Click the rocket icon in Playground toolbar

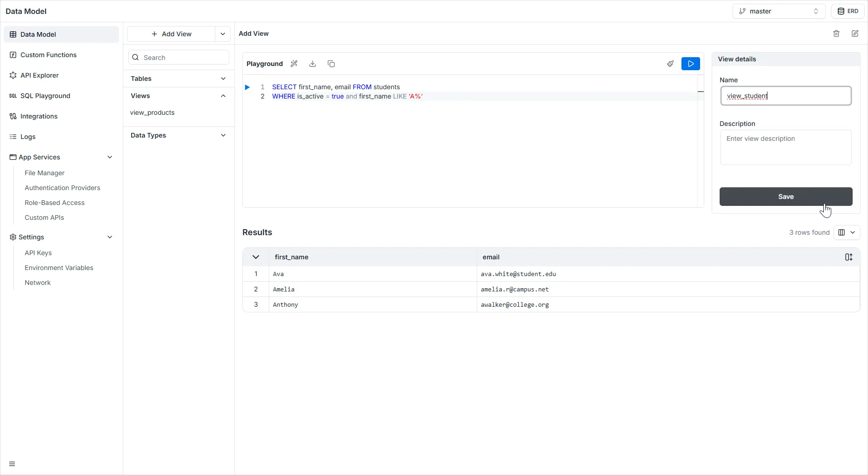(x=670, y=64)
